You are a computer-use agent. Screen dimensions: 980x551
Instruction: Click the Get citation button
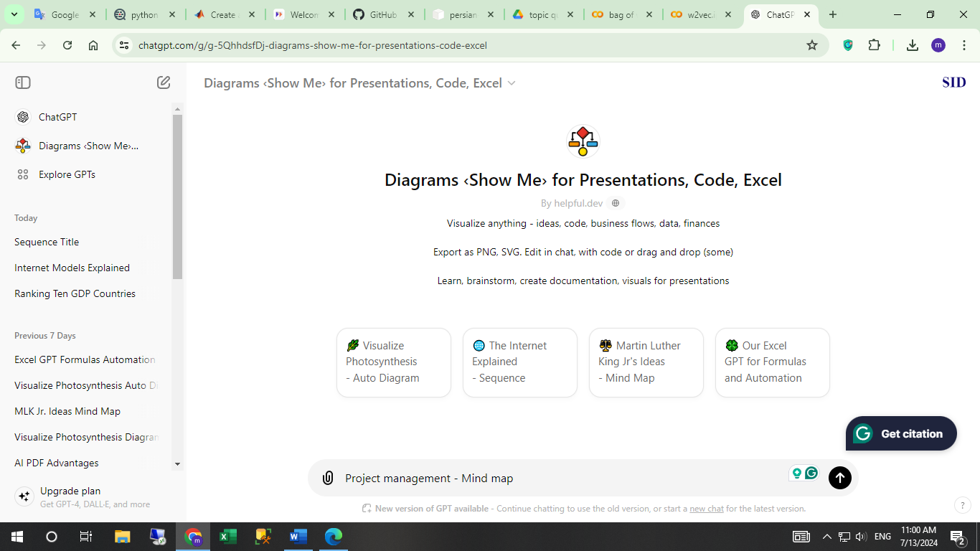(901, 433)
